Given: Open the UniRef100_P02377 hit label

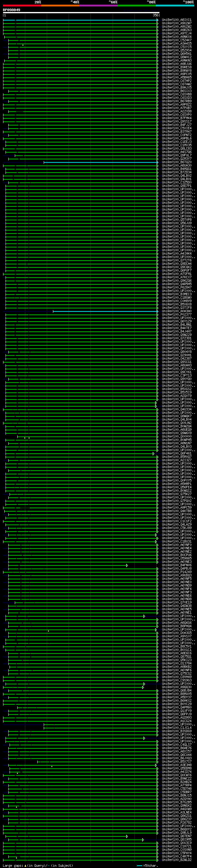Looking at the screenshot, I should (176, 315).
